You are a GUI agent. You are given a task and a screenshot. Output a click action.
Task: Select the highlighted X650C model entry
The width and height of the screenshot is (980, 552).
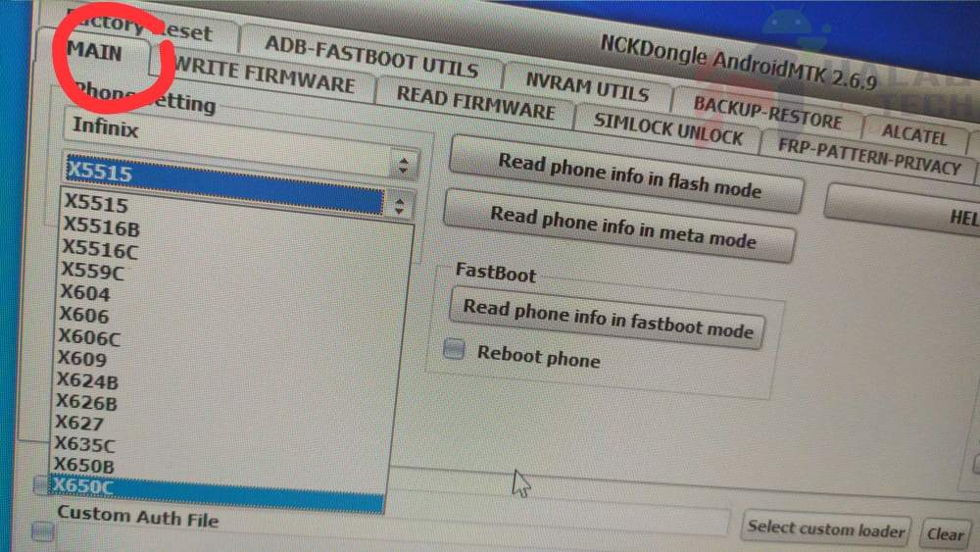[217, 492]
